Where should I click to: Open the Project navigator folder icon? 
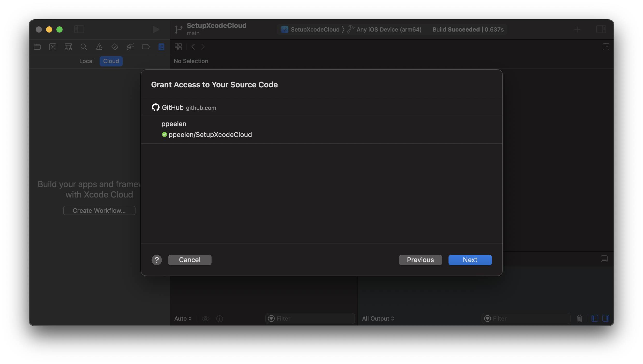37,47
